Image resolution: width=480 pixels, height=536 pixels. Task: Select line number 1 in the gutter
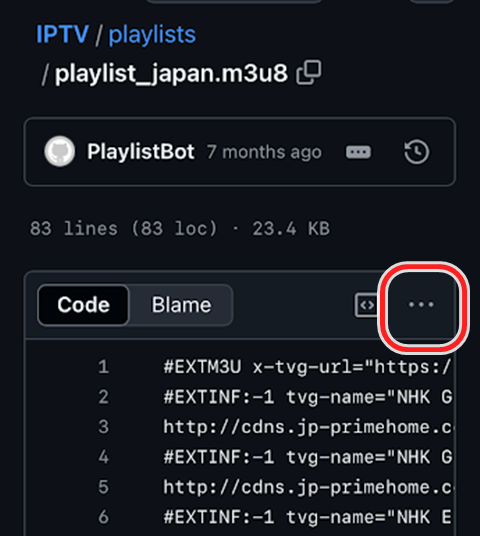tap(103, 367)
